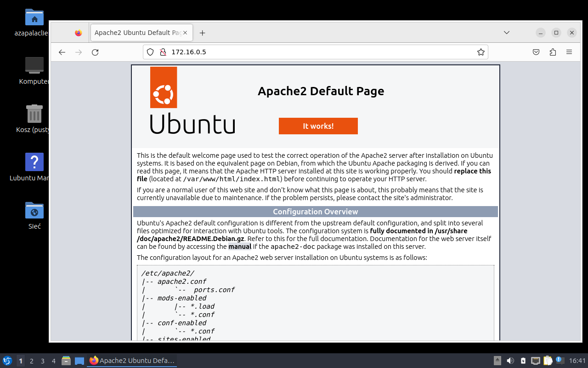Click the update notifier tray icon
Screen dimensions: 588x368
560,360
